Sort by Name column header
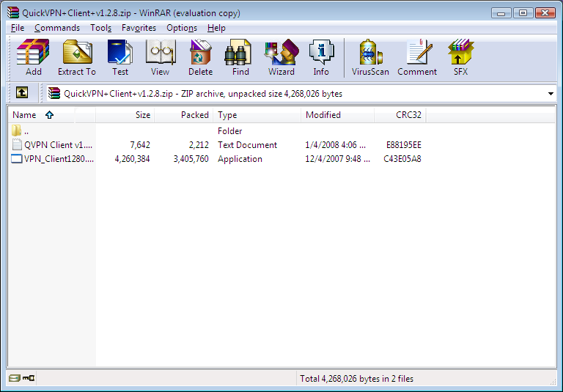Image resolution: width=563 pixels, height=392 pixels. (52, 115)
